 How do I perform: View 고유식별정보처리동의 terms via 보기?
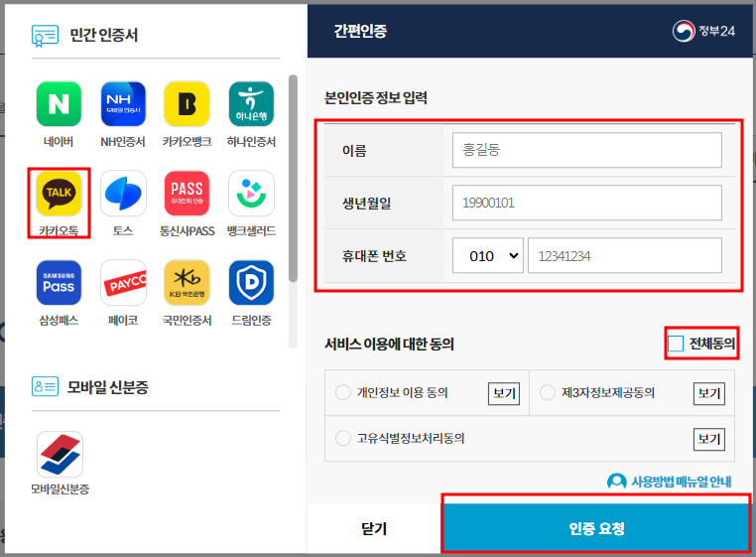tap(709, 439)
